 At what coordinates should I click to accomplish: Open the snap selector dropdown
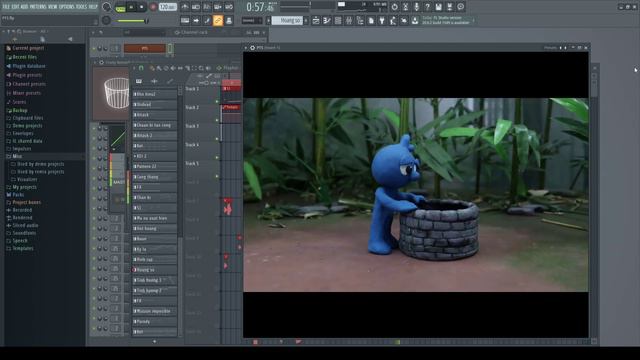(x=252, y=20)
